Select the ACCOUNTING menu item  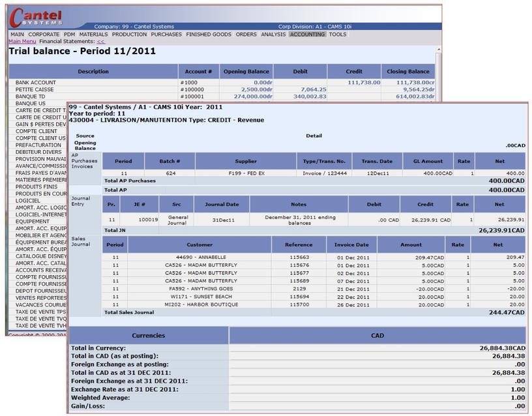click(x=307, y=35)
